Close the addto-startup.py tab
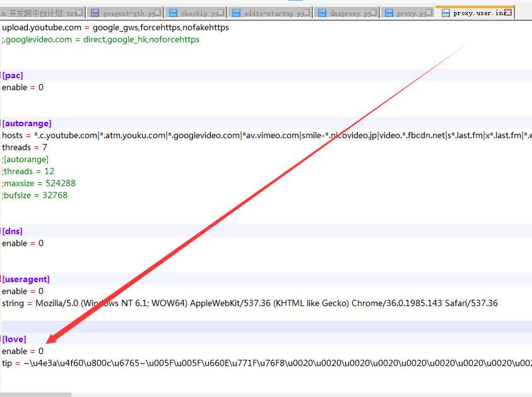Image resolution: width=532 pixels, height=397 pixels. (307, 13)
